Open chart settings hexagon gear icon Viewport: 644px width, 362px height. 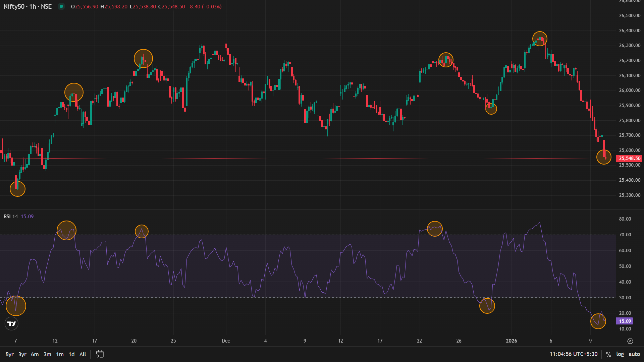coord(630,341)
